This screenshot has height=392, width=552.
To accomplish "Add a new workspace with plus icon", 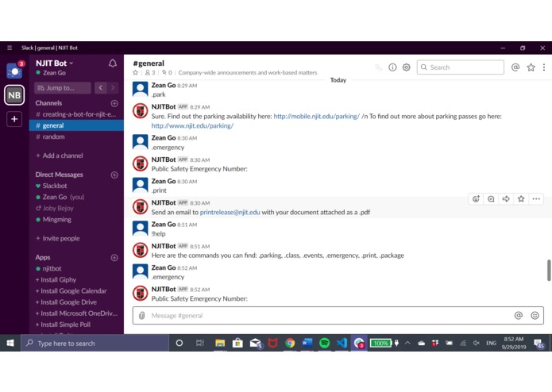I will point(14,119).
